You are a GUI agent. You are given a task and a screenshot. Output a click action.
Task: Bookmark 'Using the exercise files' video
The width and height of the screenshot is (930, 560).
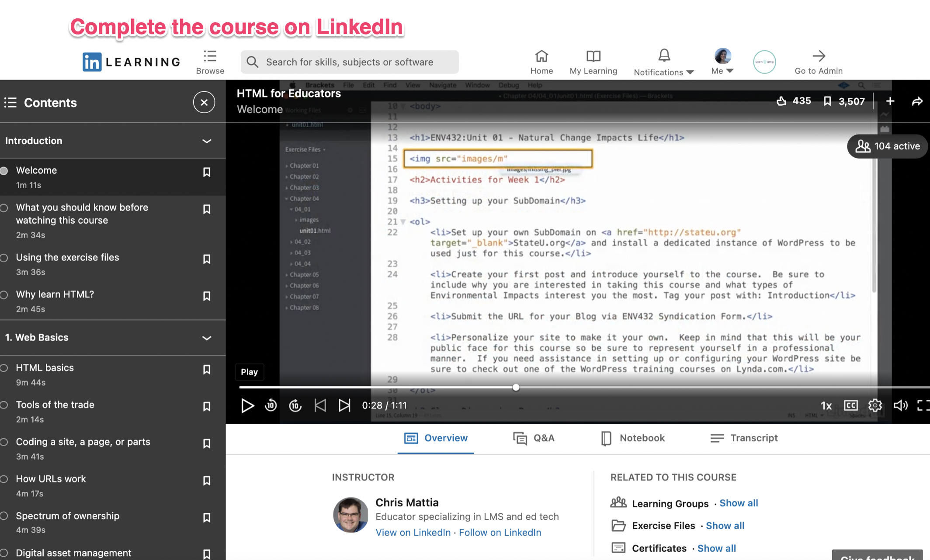(207, 259)
